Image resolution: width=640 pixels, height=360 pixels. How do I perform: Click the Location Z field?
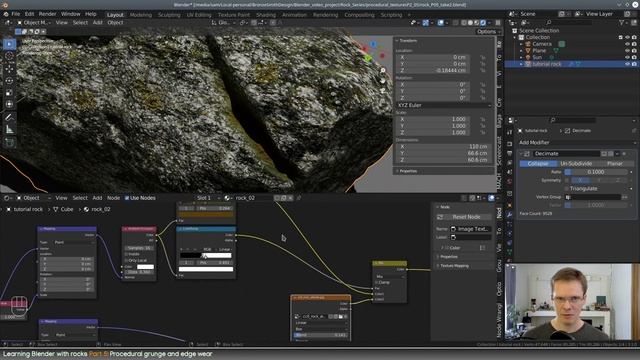tap(433, 70)
